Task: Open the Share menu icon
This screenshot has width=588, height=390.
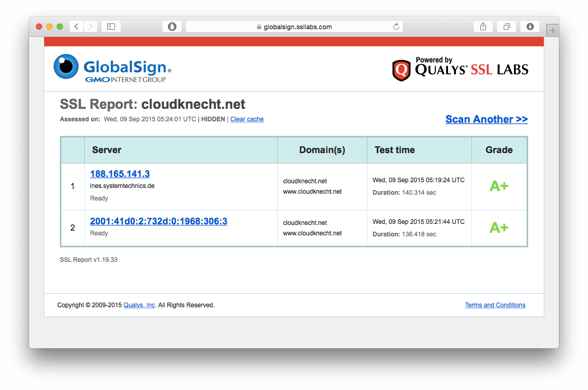Action: pos(483,27)
